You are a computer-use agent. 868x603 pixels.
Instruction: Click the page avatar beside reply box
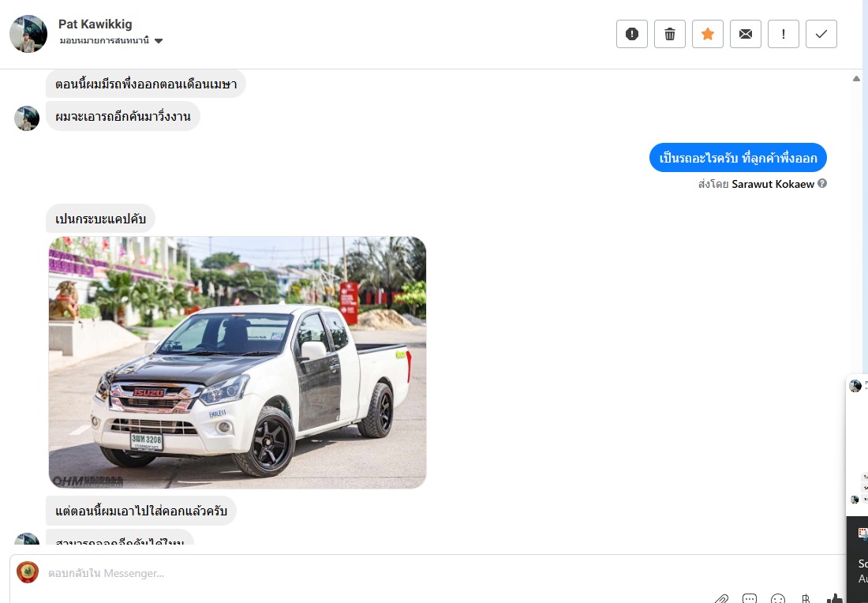[x=28, y=572]
